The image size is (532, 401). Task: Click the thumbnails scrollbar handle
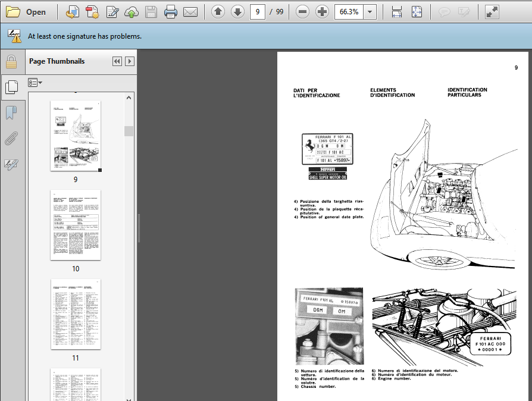tap(129, 131)
